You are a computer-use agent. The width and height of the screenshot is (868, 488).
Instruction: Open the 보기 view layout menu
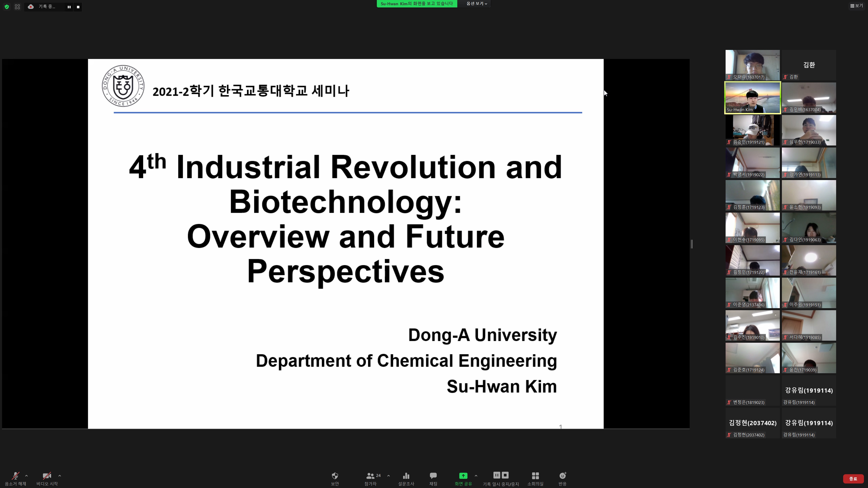856,6
